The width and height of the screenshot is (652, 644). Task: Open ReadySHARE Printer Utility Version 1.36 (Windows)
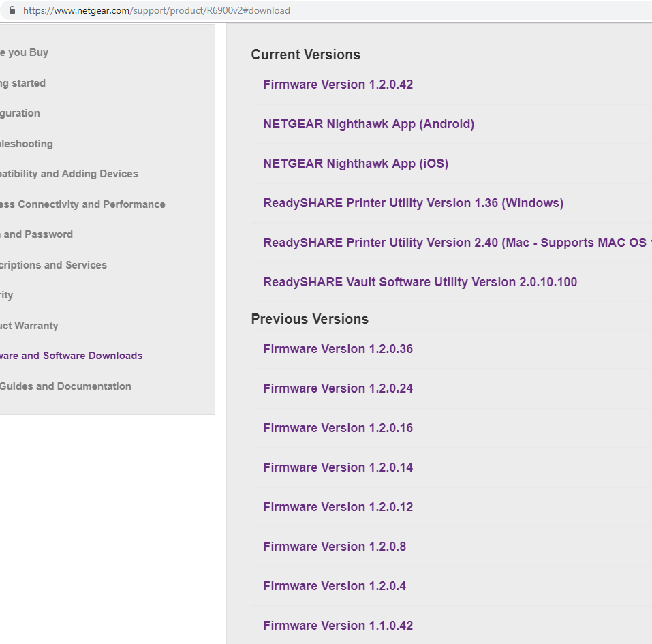[x=414, y=203]
